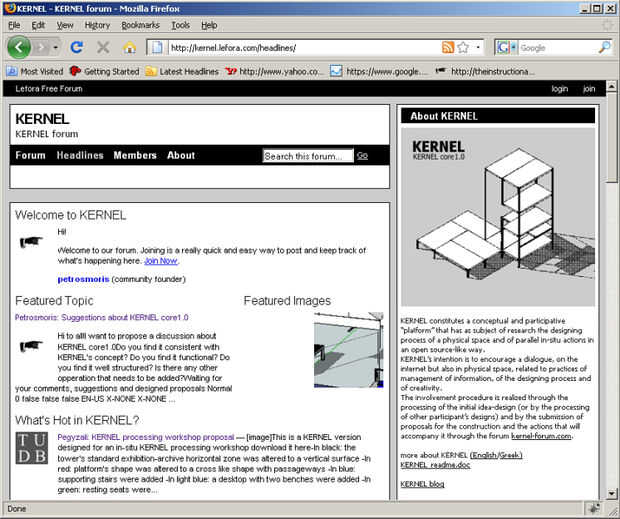Viewport: 620px width, 519px height.
Task: Bookmark this page with the star icon
Action: pyautogui.click(x=463, y=48)
